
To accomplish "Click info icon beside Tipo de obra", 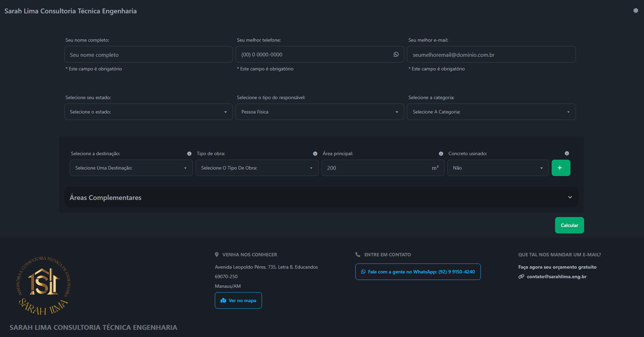I will [x=315, y=154].
